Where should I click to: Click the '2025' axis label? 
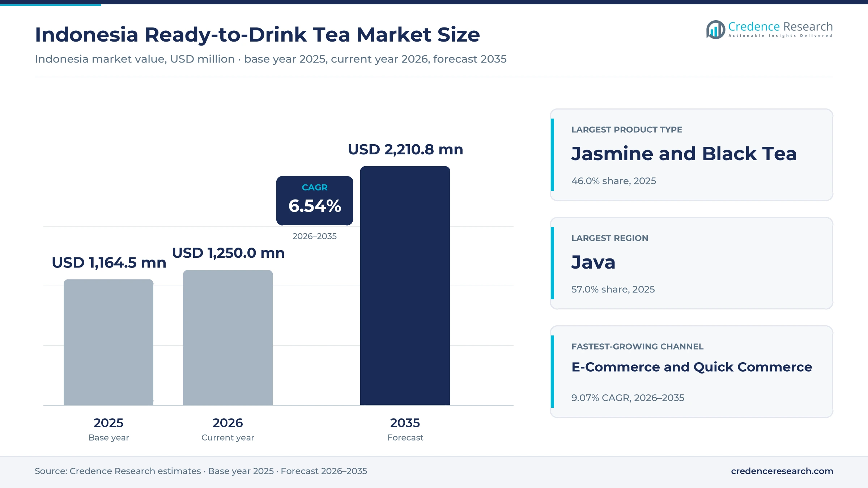click(x=109, y=423)
